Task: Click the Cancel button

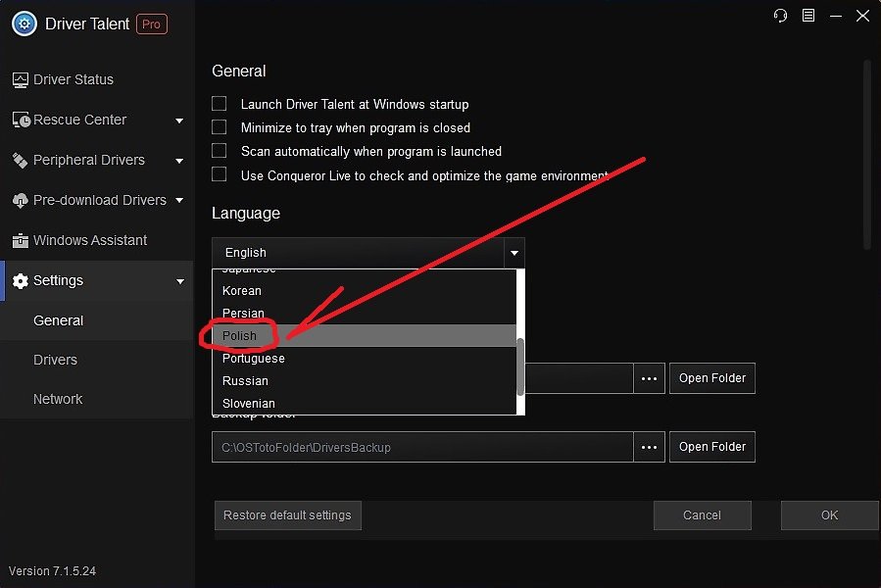Action: pos(703,514)
